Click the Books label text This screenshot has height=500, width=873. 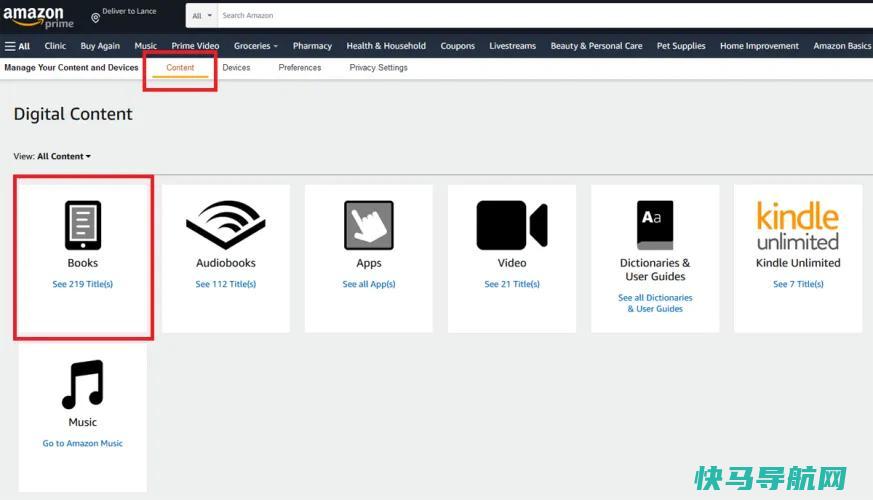point(82,263)
